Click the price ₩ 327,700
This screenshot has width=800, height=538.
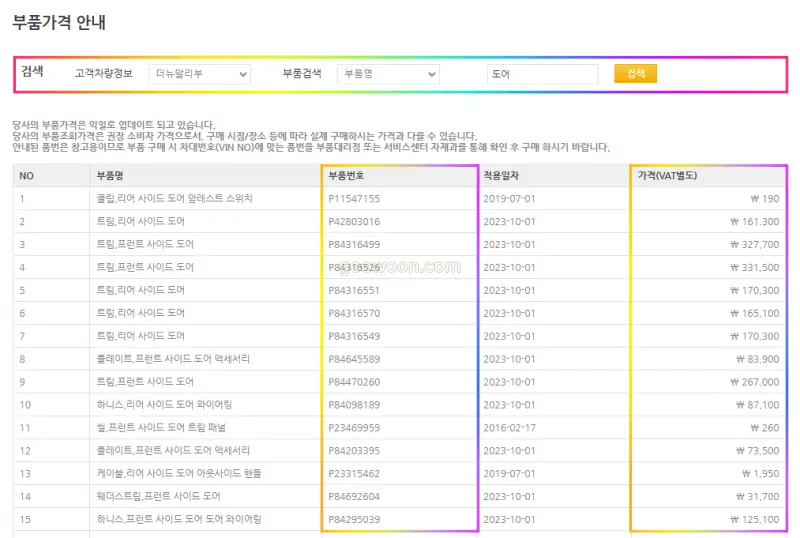(x=755, y=244)
